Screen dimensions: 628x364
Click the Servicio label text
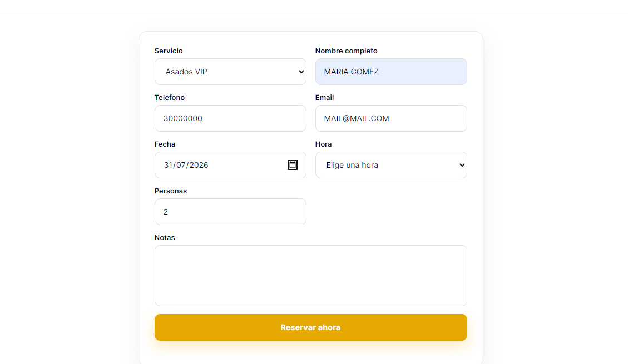point(169,51)
